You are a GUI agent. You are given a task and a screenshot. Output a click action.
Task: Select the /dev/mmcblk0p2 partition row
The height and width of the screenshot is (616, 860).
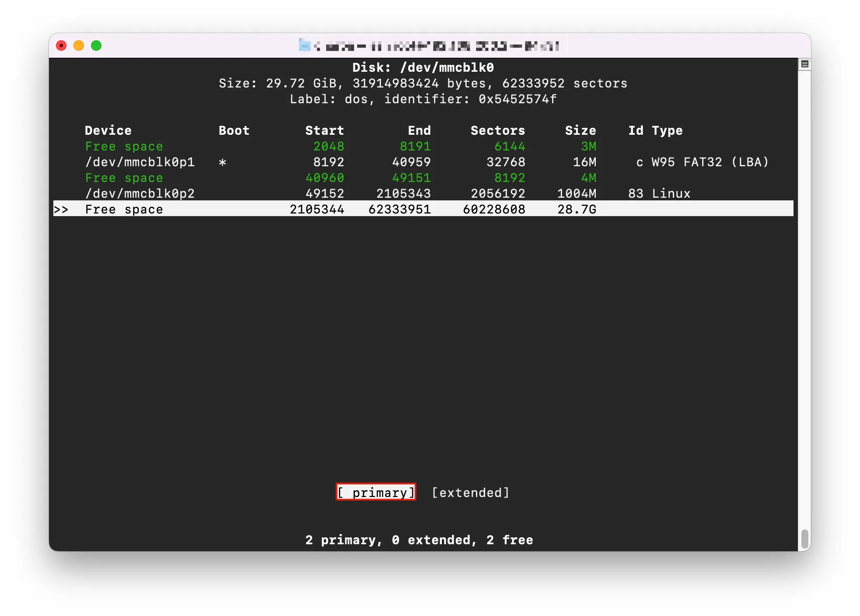tap(423, 193)
